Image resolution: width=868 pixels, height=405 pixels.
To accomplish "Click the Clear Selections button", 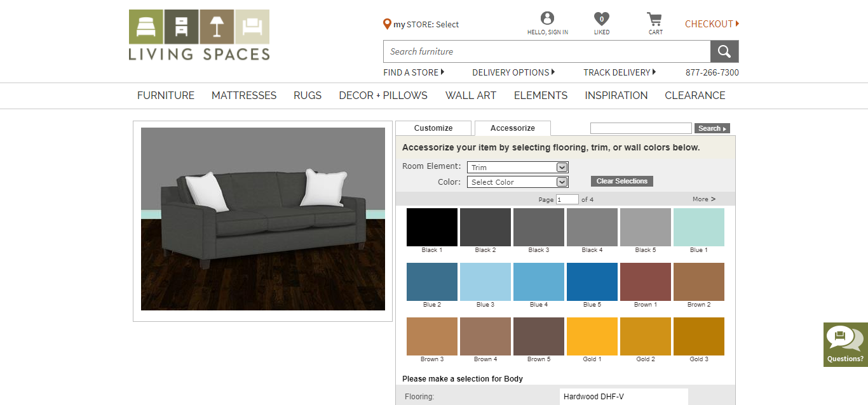I will pos(622,182).
